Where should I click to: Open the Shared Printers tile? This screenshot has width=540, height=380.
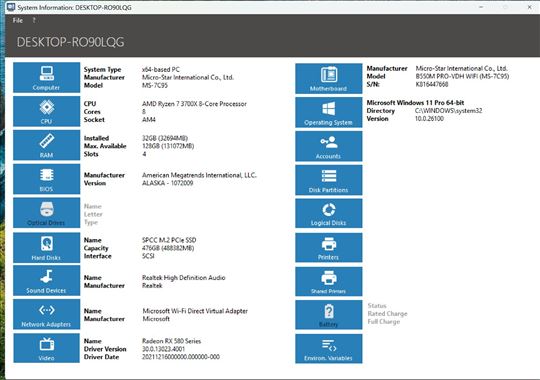pos(329,281)
